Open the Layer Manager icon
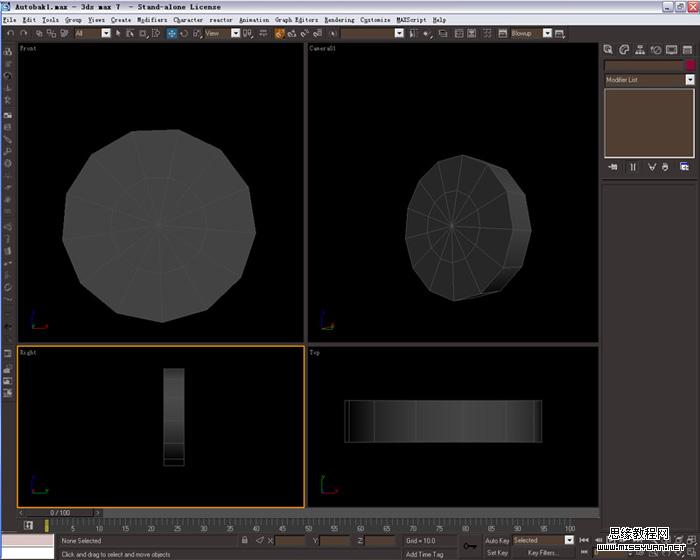The image size is (700, 560). [x=443, y=33]
